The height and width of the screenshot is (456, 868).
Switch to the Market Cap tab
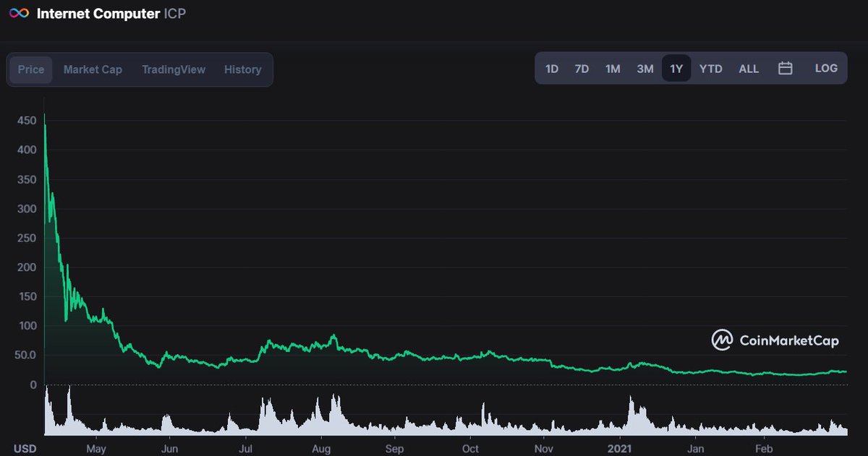point(93,69)
